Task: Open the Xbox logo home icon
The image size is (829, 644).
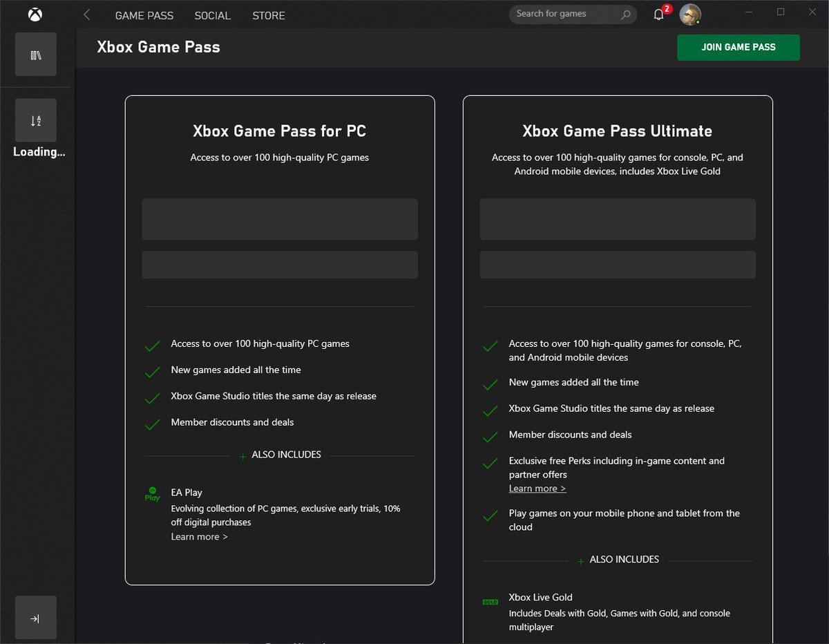Action: click(x=35, y=14)
